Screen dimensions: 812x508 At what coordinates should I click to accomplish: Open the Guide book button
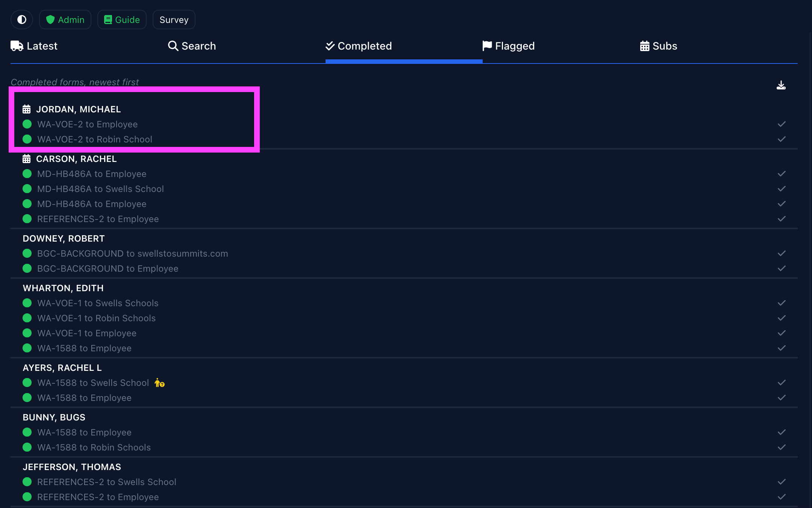tap(122, 20)
